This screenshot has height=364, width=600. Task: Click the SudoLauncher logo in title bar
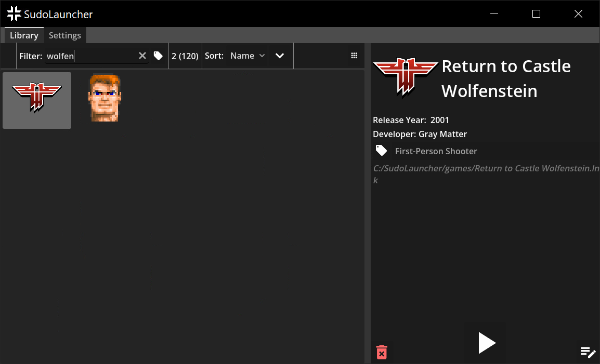[x=14, y=14]
